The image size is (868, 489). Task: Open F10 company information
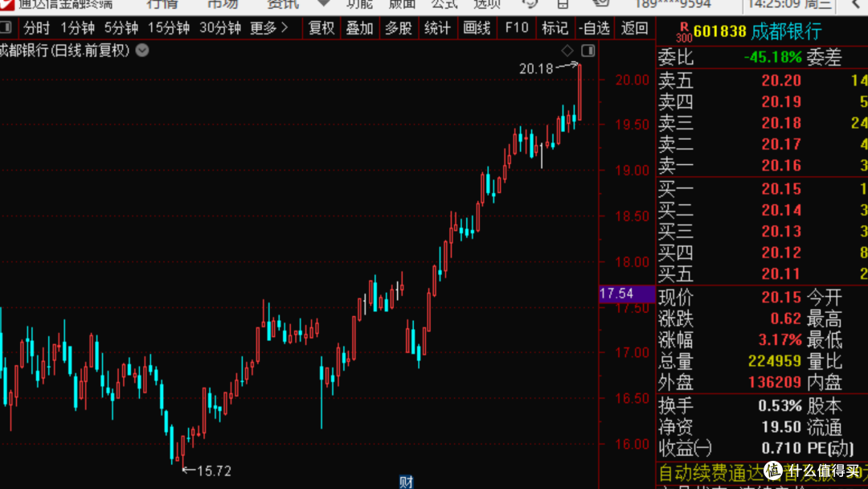click(517, 27)
